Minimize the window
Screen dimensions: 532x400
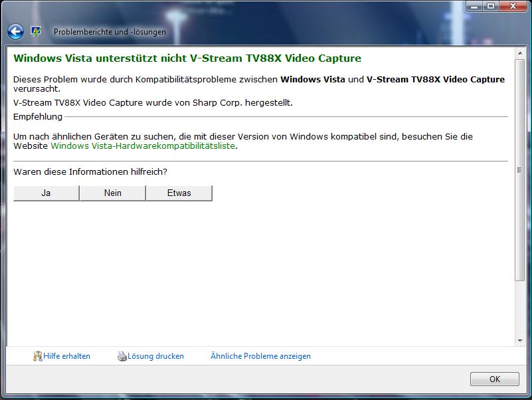(474, 7)
